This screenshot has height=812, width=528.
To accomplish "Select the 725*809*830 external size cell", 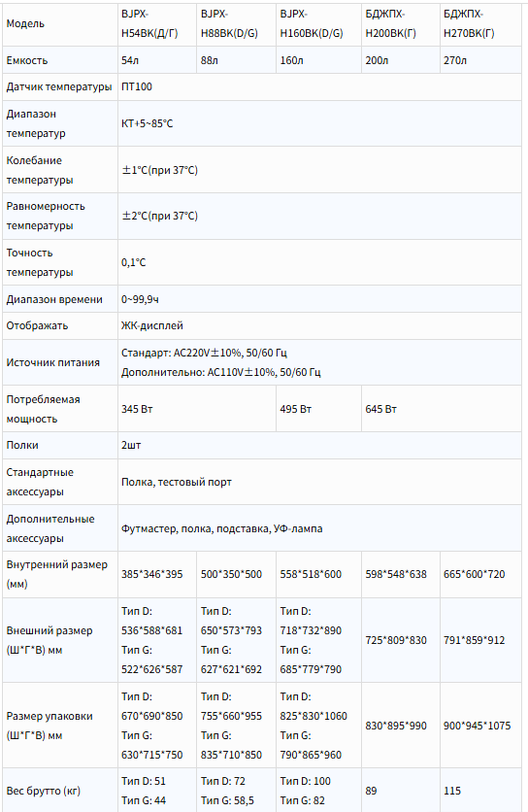I will (400, 640).
